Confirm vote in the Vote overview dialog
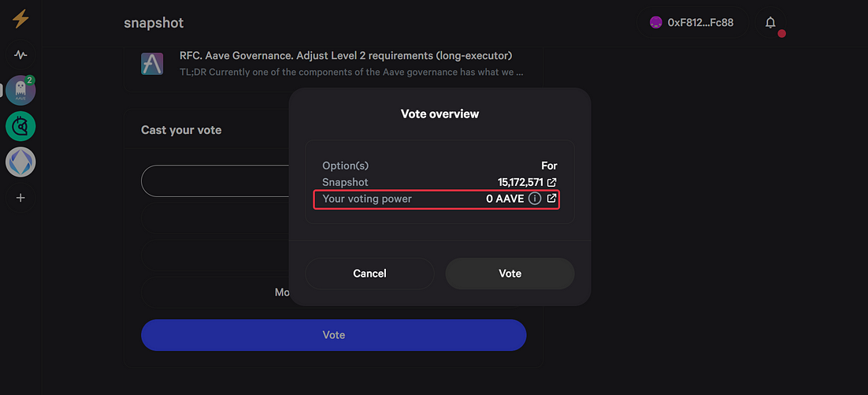868x395 pixels. 510,274
